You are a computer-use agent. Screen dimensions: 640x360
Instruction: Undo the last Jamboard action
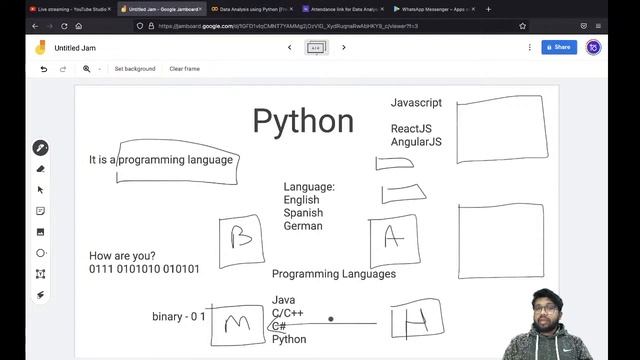44,69
